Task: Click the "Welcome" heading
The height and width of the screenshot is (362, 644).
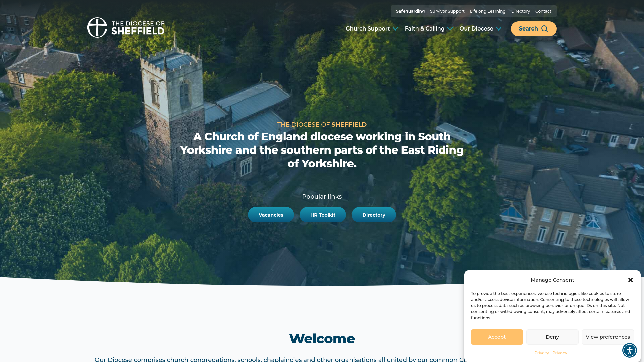Action: (x=322, y=339)
